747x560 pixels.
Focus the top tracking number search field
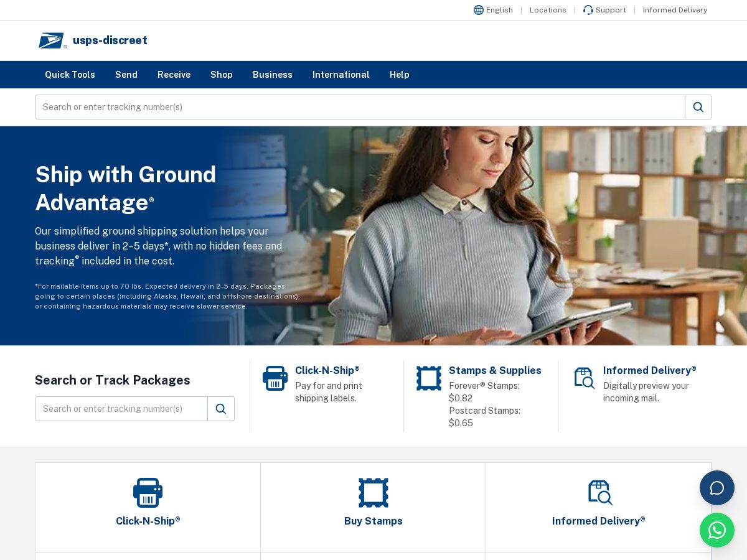tap(360, 107)
